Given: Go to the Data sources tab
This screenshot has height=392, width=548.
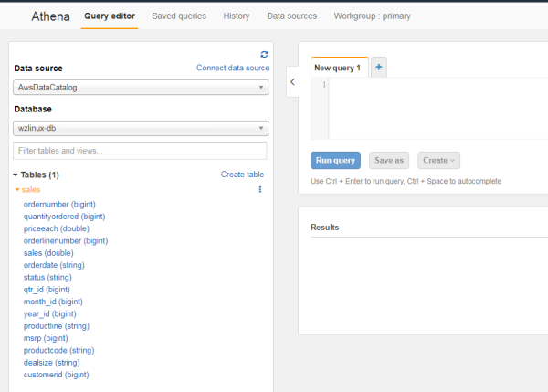Looking at the screenshot, I should [x=291, y=16].
